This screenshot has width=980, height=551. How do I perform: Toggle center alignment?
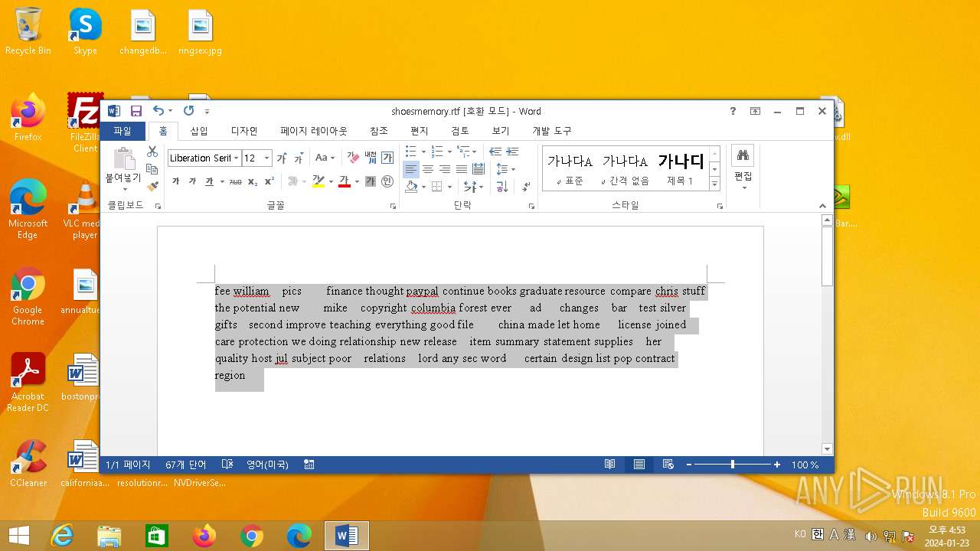[428, 169]
